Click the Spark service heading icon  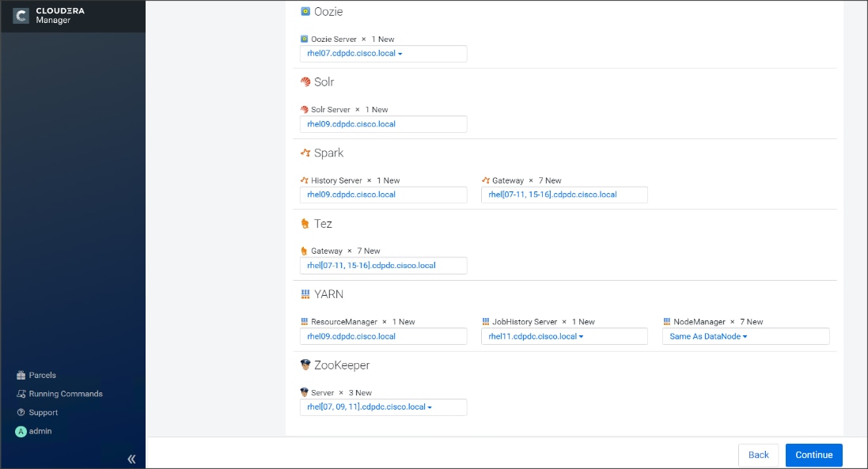(x=305, y=153)
